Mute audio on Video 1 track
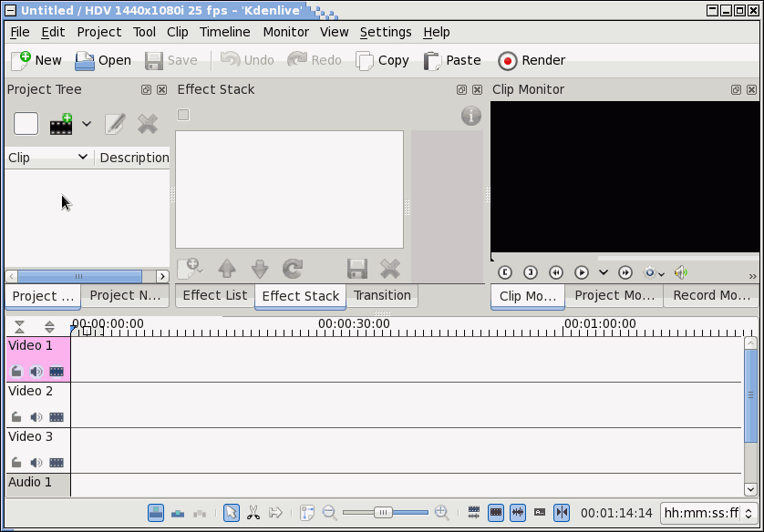Screen dimensions: 764x532 [x=36, y=372]
